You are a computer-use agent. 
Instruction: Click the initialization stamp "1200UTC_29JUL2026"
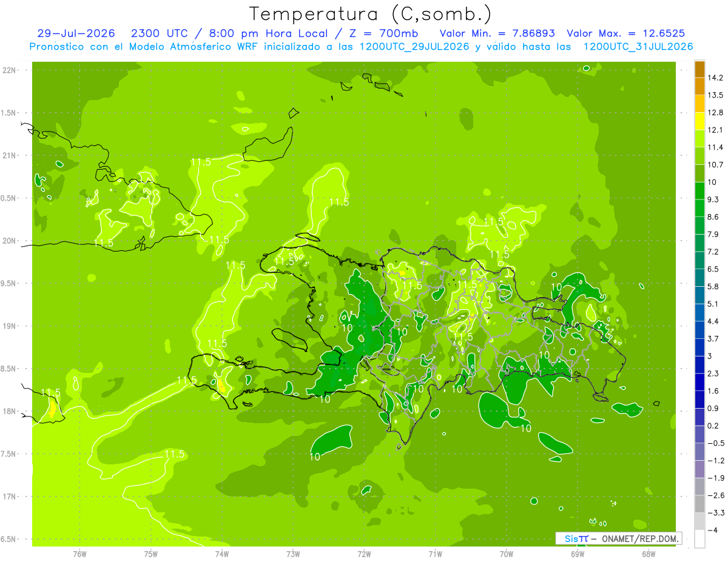415,47
